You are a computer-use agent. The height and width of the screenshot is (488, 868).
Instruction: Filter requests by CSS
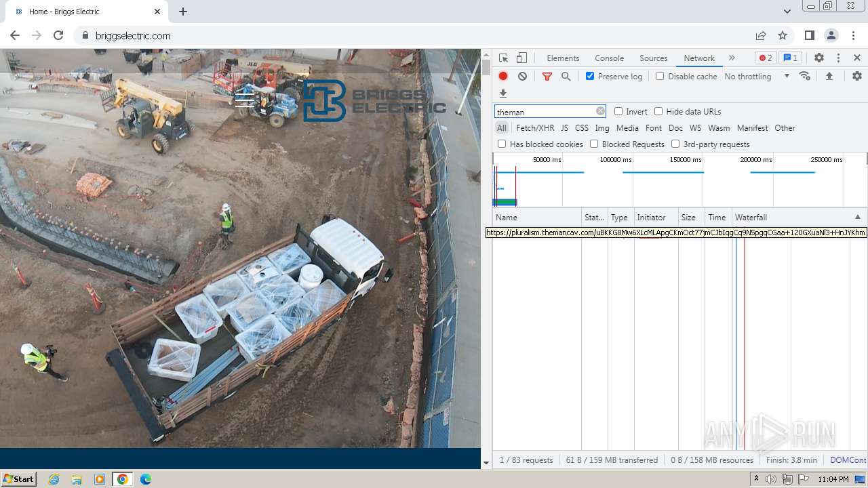(x=582, y=127)
